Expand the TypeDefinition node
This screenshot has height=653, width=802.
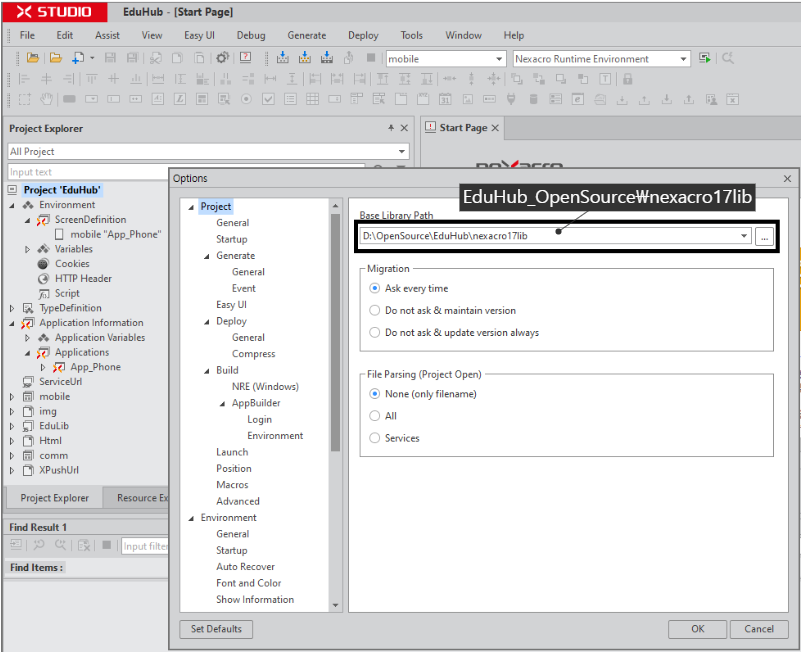[x=12, y=308]
